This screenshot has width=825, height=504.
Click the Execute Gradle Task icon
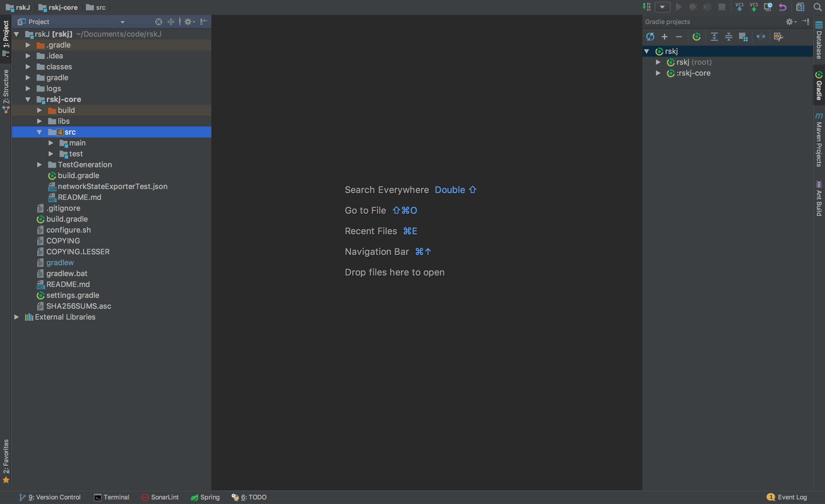tap(696, 37)
